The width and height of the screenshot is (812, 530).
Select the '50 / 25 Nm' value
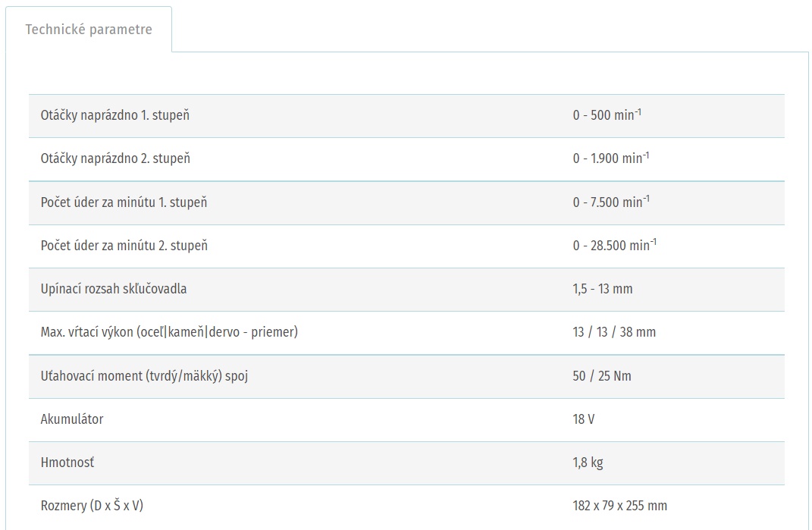click(602, 376)
